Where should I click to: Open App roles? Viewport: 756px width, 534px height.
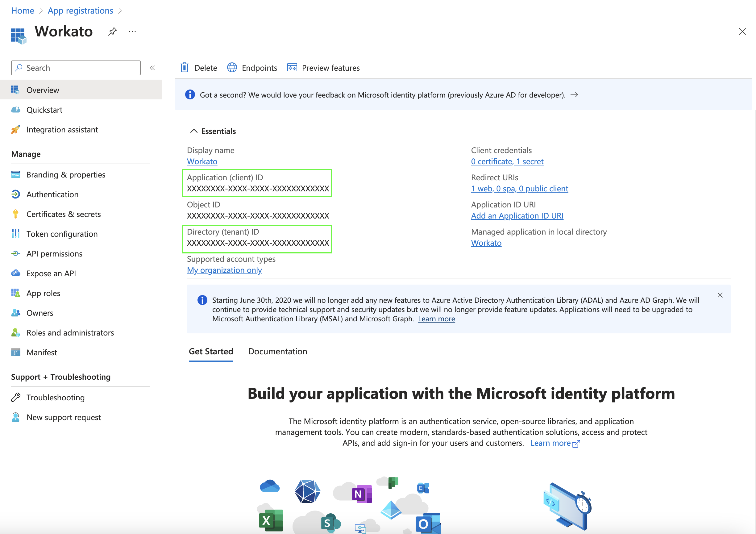click(43, 293)
